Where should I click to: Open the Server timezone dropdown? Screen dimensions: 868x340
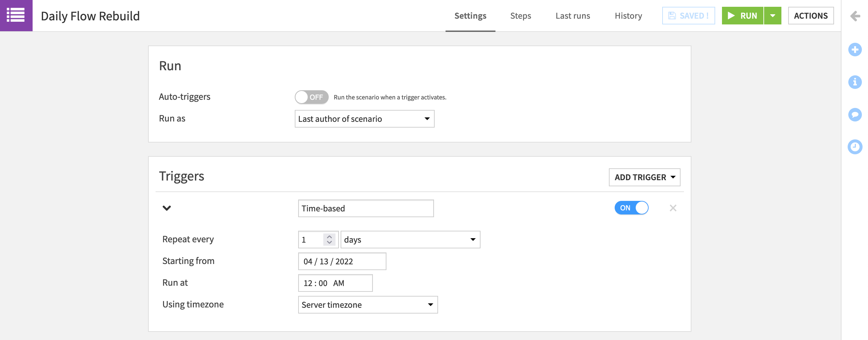click(x=367, y=305)
